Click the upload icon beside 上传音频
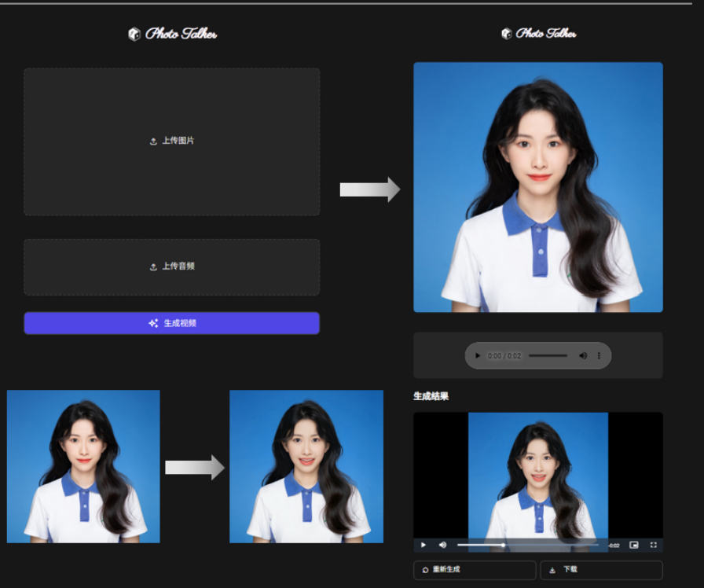 click(153, 266)
